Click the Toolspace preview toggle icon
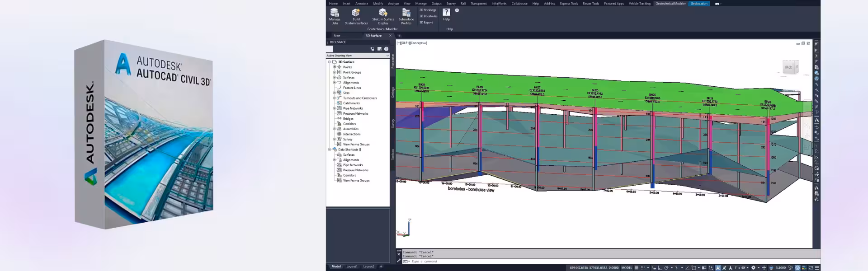Screen dimensions: 868x271 tap(373, 49)
